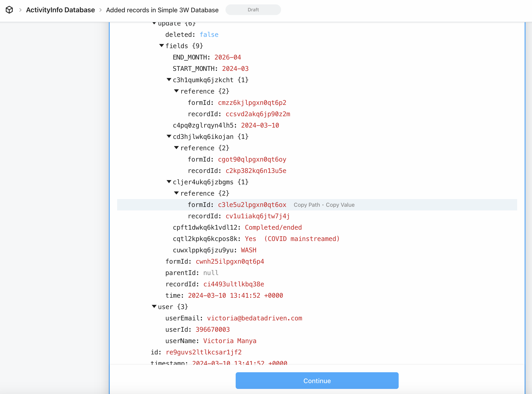Select the WASH value
Screen dimensions: 532x394
248,250
